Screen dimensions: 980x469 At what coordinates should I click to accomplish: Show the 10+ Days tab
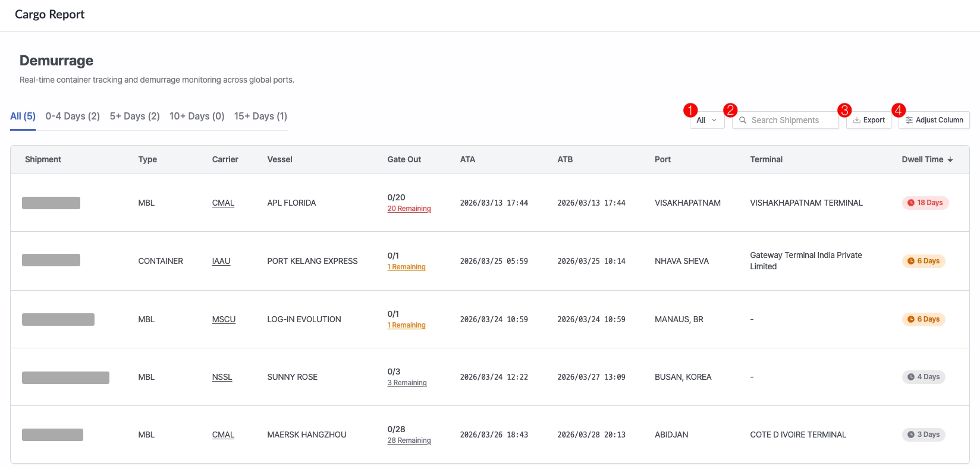[x=197, y=116]
